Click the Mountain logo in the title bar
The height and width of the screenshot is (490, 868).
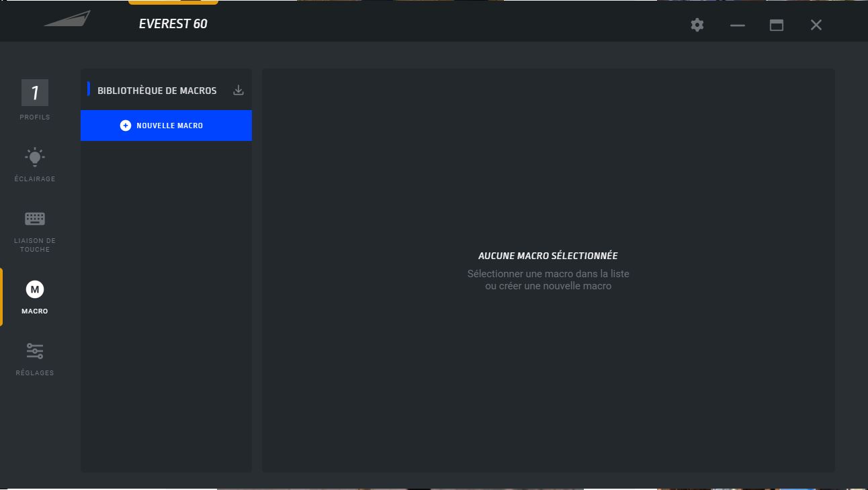coord(67,19)
